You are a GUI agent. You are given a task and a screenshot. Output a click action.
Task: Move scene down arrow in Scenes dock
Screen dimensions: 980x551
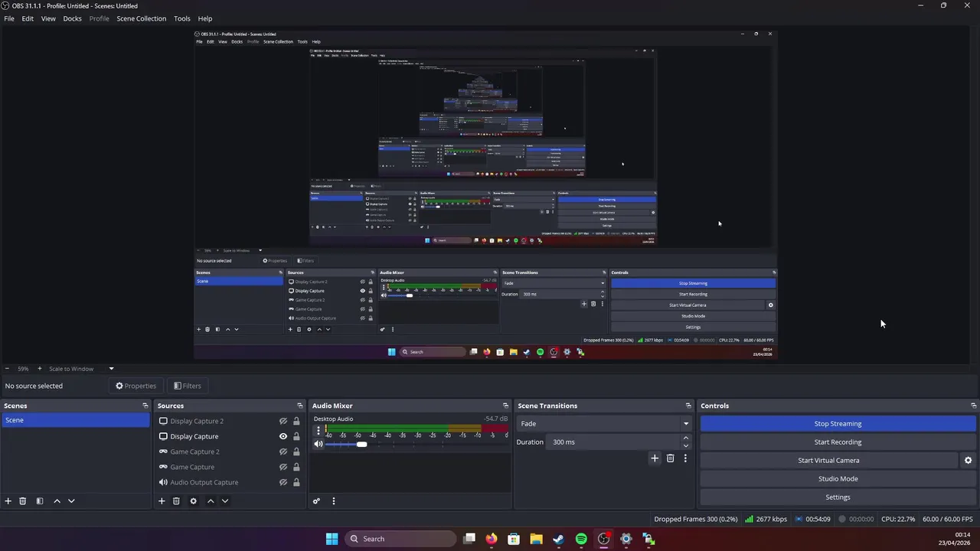pyautogui.click(x=71, y=500)
